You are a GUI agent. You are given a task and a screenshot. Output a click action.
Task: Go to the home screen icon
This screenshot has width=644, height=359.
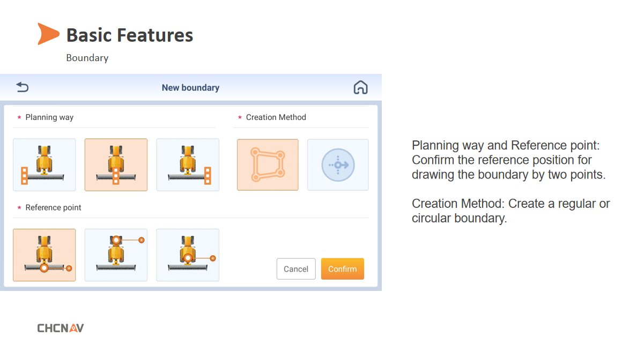click(360, 87)
